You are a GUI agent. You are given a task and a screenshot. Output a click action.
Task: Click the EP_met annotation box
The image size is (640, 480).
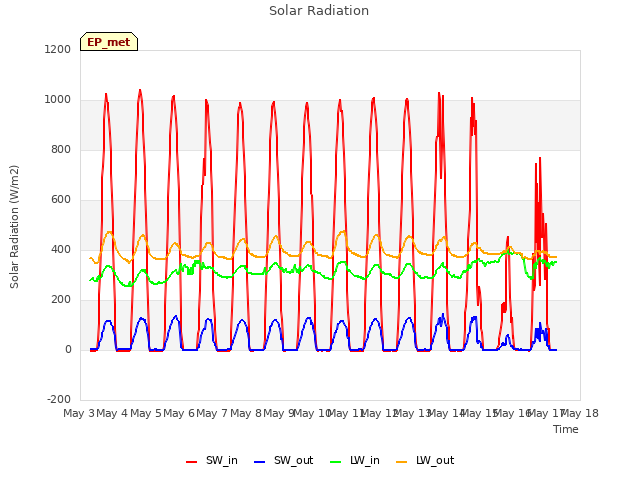(109, 42)
